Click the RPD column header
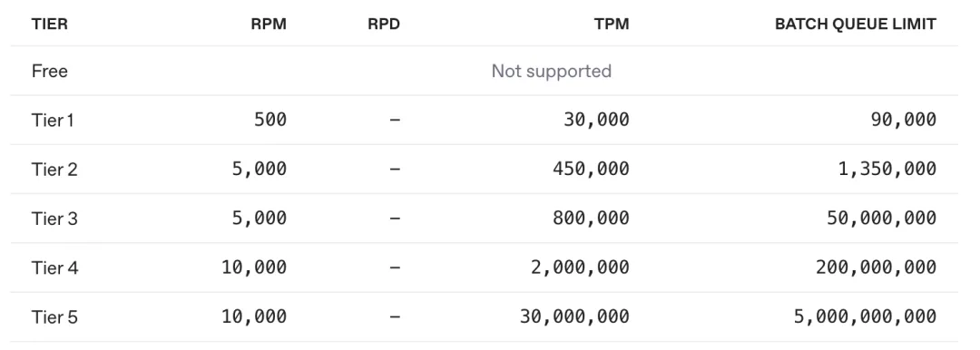This screenshot has height=350, width=980. point(384,24)
